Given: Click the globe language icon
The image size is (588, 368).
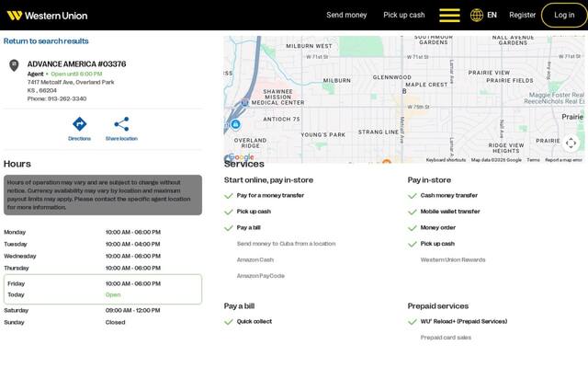Looking at the screenshot, I should tap(477, 16).
